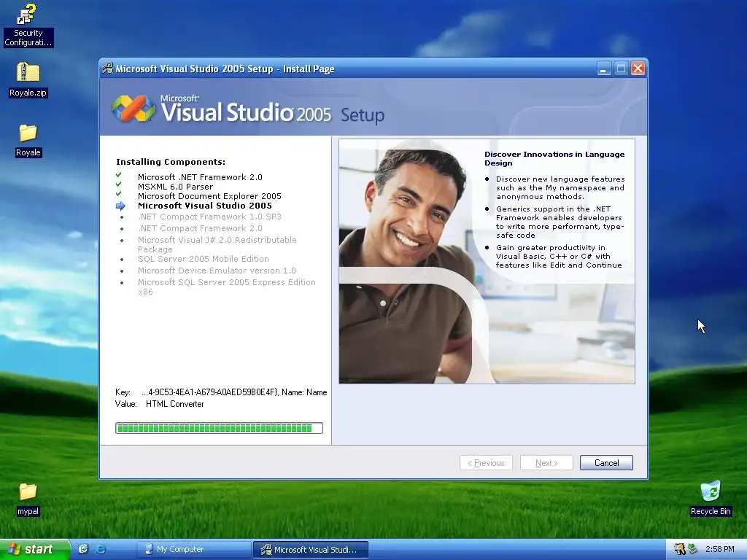
Task: Open the Recycle Bin icon
Action: pos(711,498)
